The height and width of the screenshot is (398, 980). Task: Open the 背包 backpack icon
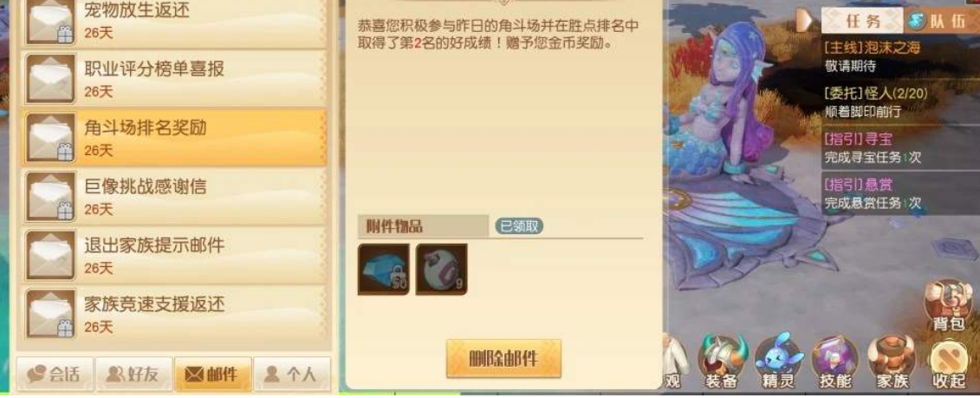948,305
